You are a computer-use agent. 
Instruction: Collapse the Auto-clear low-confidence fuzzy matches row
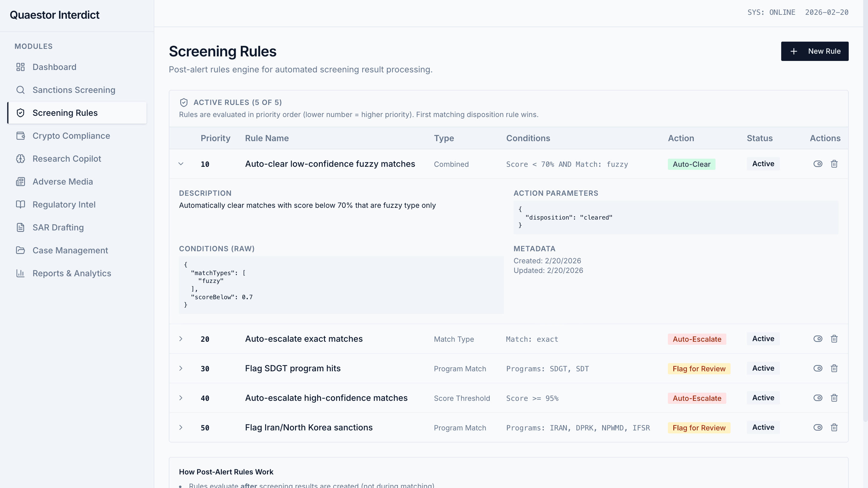tap(181, 164)
